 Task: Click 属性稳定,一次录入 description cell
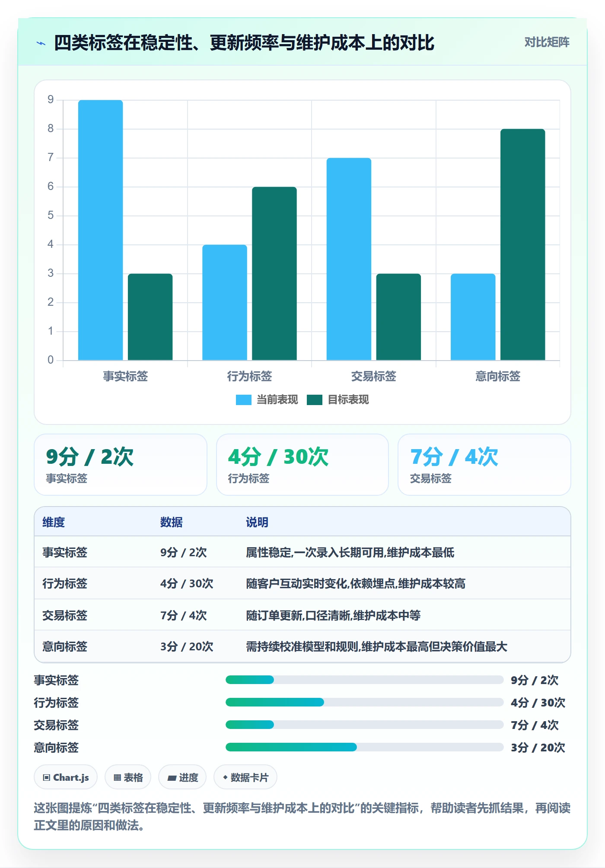click(350, 552)
